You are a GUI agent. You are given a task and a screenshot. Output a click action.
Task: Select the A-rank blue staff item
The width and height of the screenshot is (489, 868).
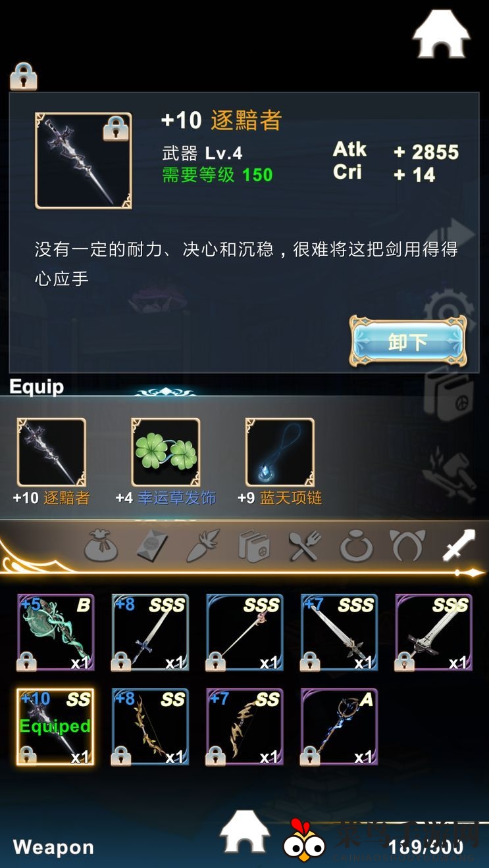(x=339, y=727)
